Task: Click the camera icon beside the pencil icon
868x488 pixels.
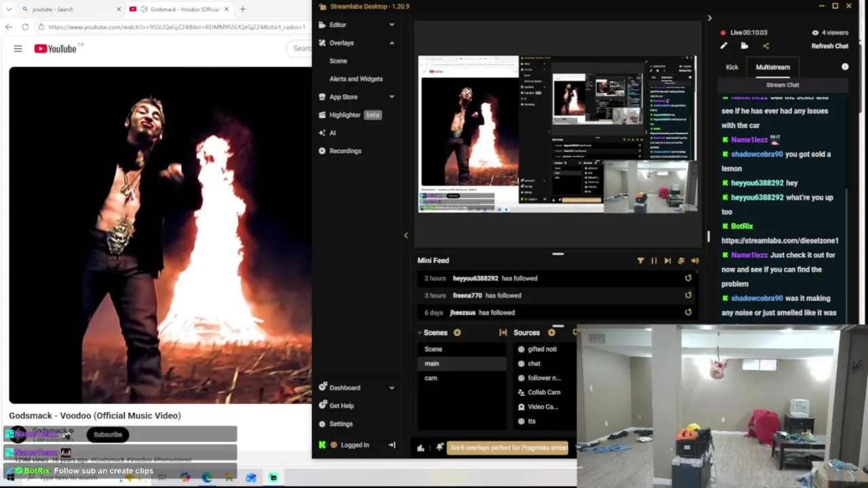Action: click(x=745, y=46)
